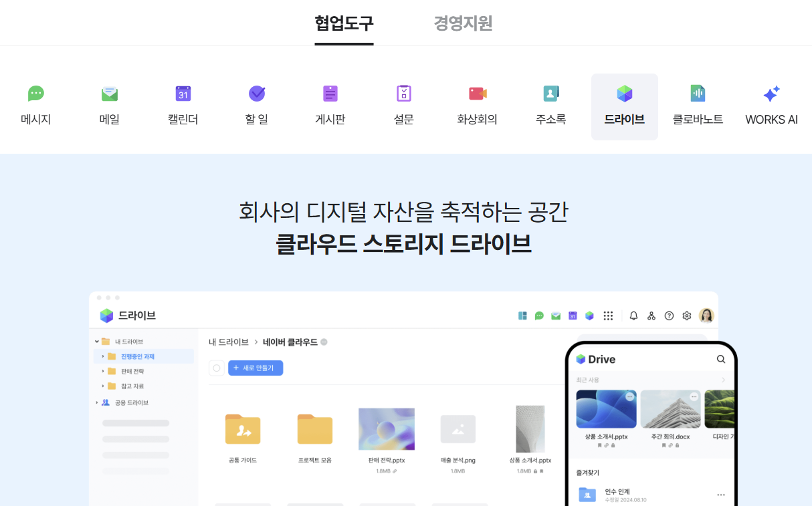
Task: Collapse the 내 드라이브 tree node
Action: 97,342
